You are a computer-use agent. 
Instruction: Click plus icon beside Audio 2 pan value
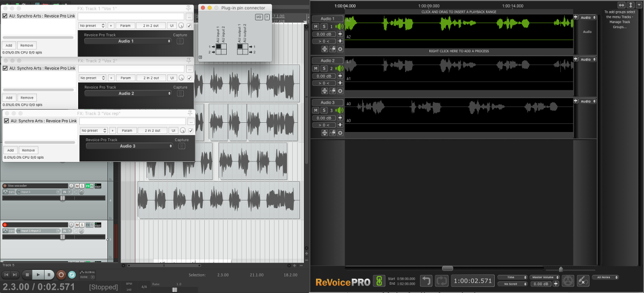(340, 83)
